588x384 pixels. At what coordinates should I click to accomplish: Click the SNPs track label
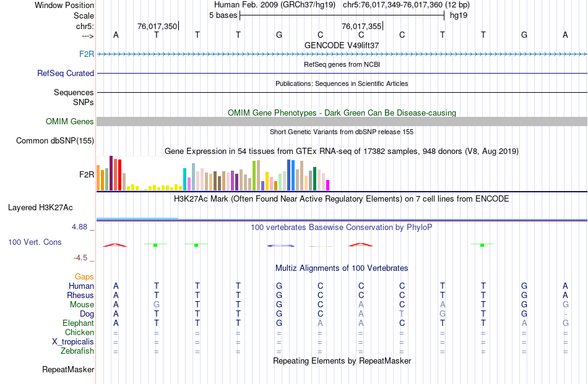[84, 102]
